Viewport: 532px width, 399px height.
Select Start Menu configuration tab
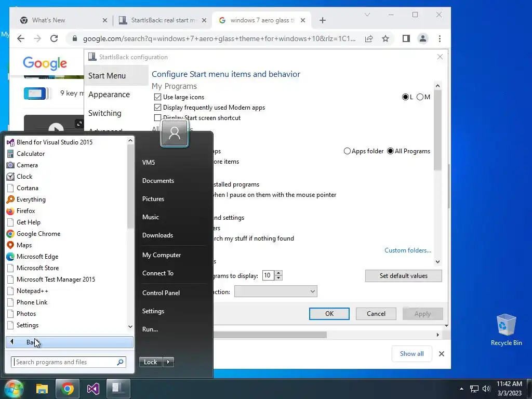pyautogui.click(x=116, y=76)
